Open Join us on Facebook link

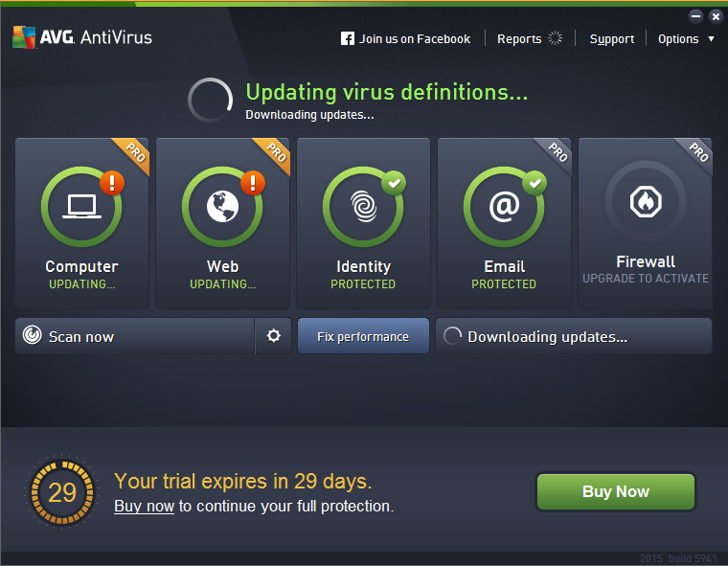pyautogui.click(x=414, y=39)
